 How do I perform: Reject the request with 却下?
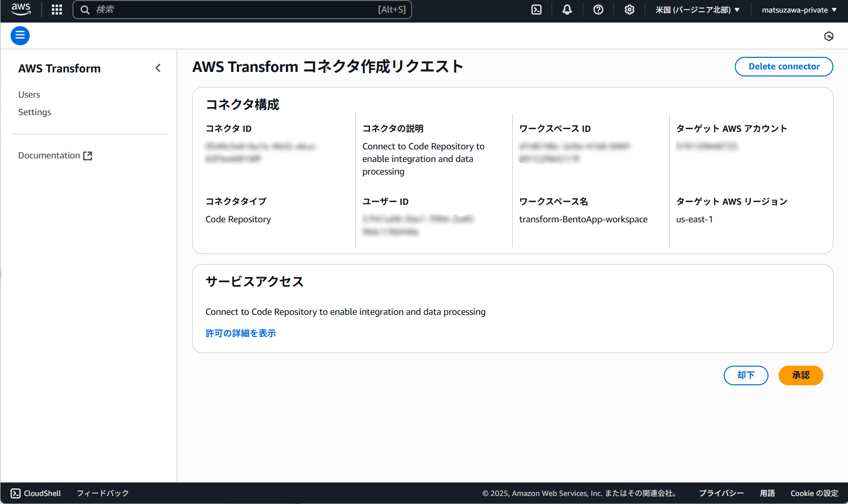click(746, 375)
